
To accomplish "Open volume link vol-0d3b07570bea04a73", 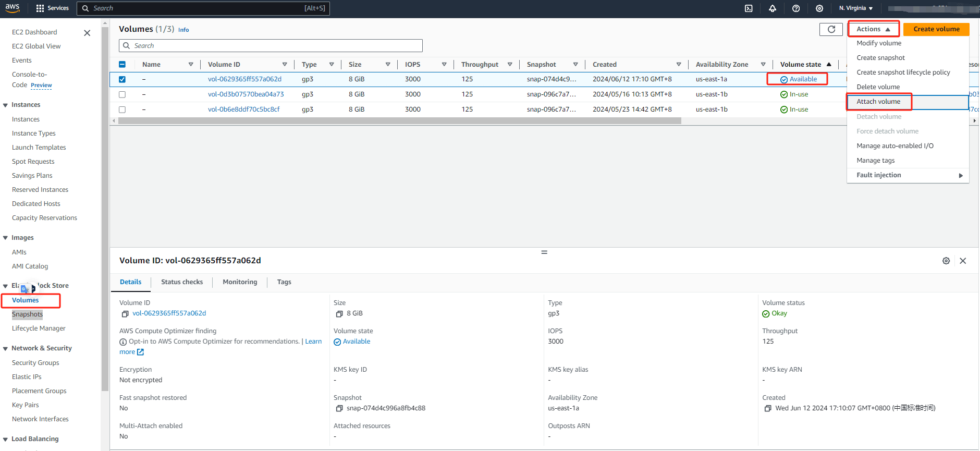I will 246,94.
